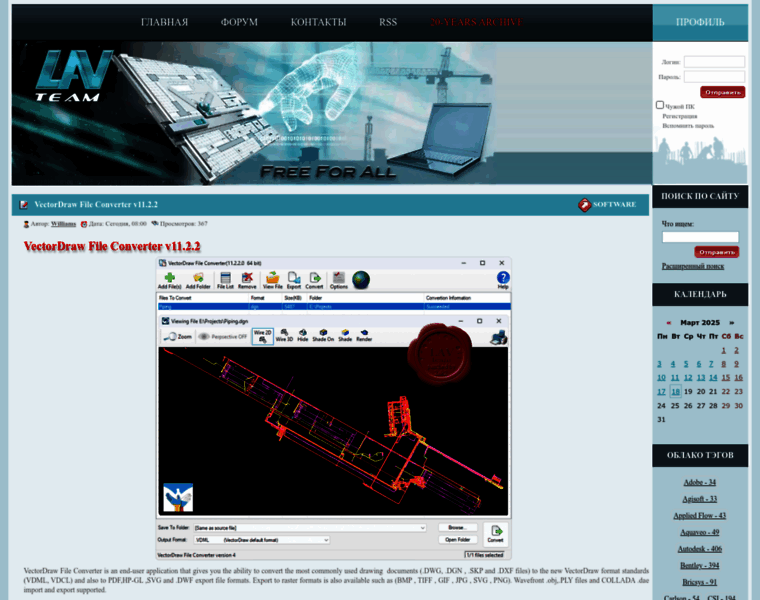The image size is (760, 600).
Task: Open the Autodesk - 406 tag
Action: click(699, 549)
